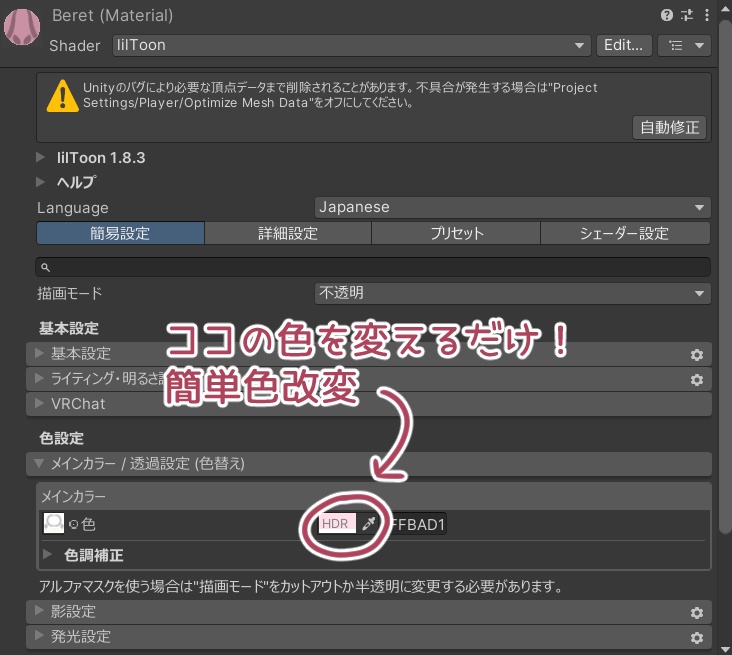Click the Edit... shader button
Image resolution: width=732 pixels, height=655 pixels.
[624, 45]
